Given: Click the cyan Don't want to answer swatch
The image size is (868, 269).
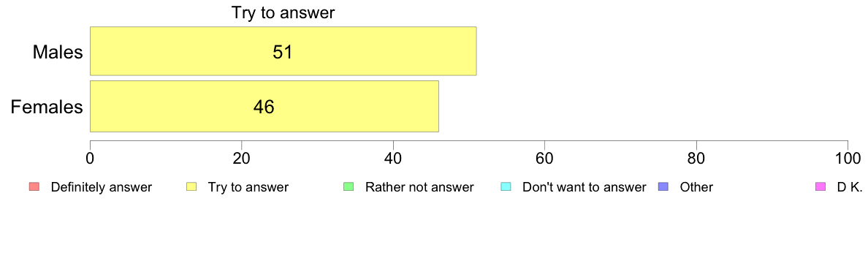Looking at the screenshot, I should click(x=506, y=187).
